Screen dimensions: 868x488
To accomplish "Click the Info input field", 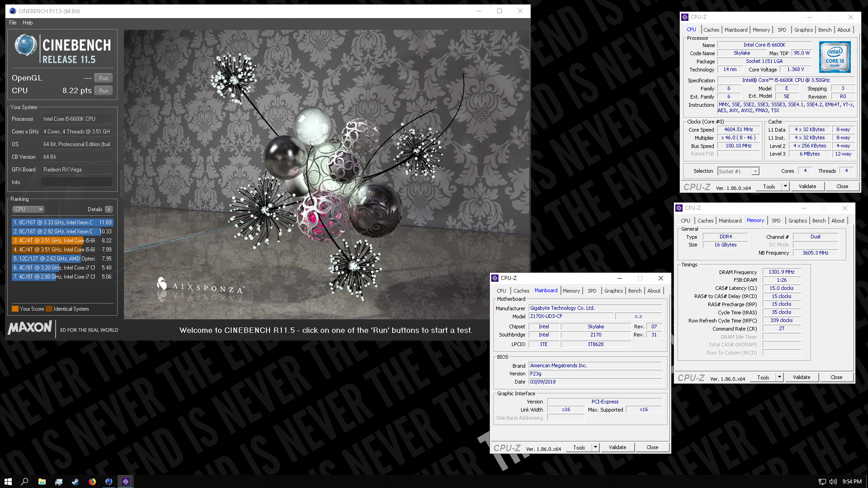I will pyautogui.click(x=77, y=182).
